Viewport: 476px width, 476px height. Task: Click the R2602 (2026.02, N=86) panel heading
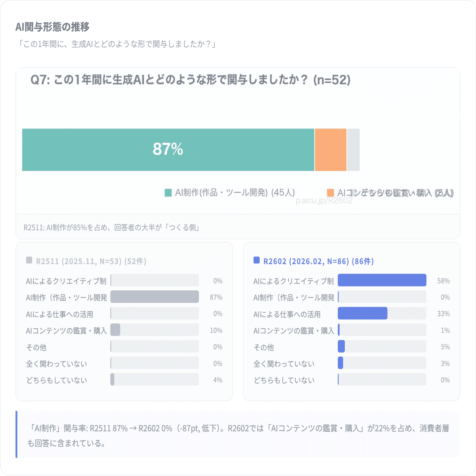click(318, 261)
